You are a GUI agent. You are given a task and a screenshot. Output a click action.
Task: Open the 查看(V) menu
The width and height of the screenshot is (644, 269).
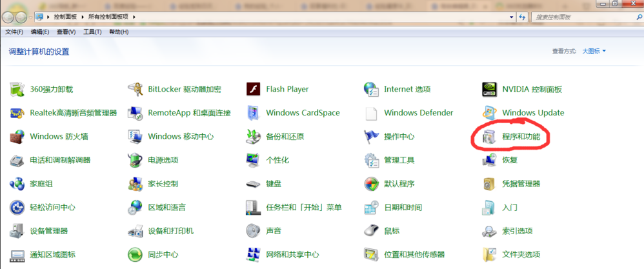pos(66,32)
